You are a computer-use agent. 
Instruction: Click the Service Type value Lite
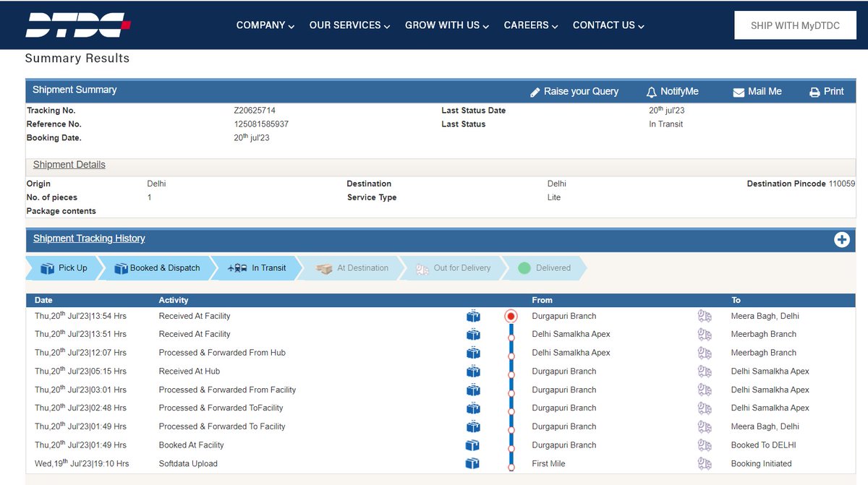point(554,197)
